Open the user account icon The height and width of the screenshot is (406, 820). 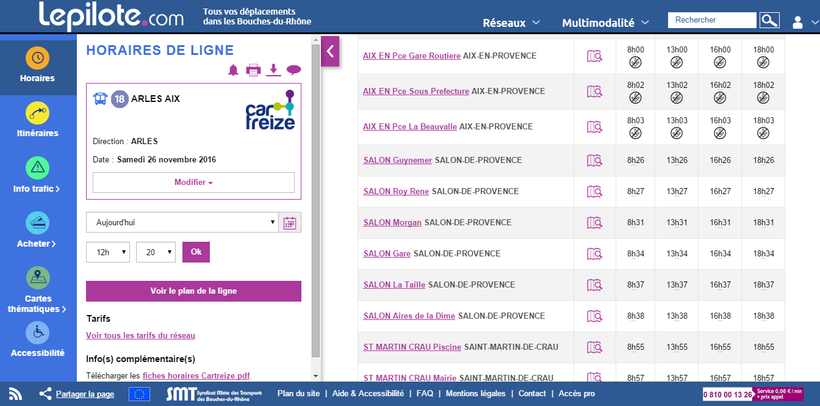(797, 21)
